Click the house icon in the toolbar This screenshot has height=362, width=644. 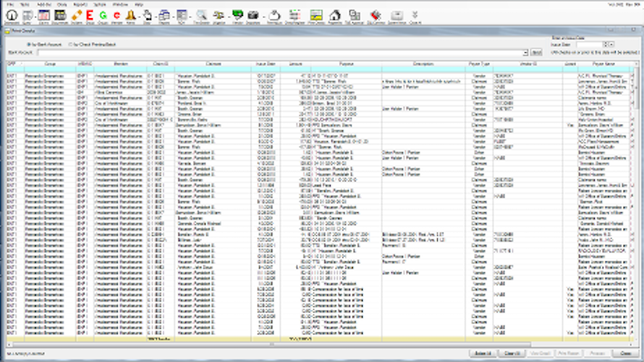[x=335, y=16]
